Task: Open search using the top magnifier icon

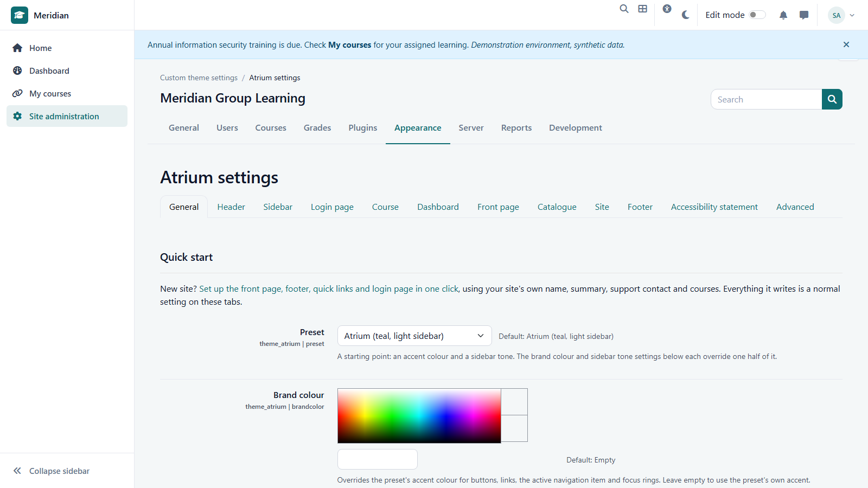Action: tap(624, 9)
